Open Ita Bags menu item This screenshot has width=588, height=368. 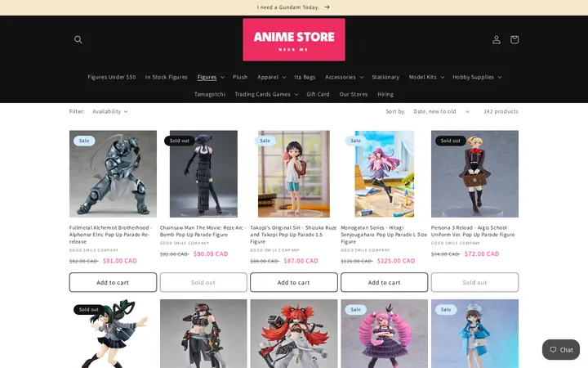305,77
